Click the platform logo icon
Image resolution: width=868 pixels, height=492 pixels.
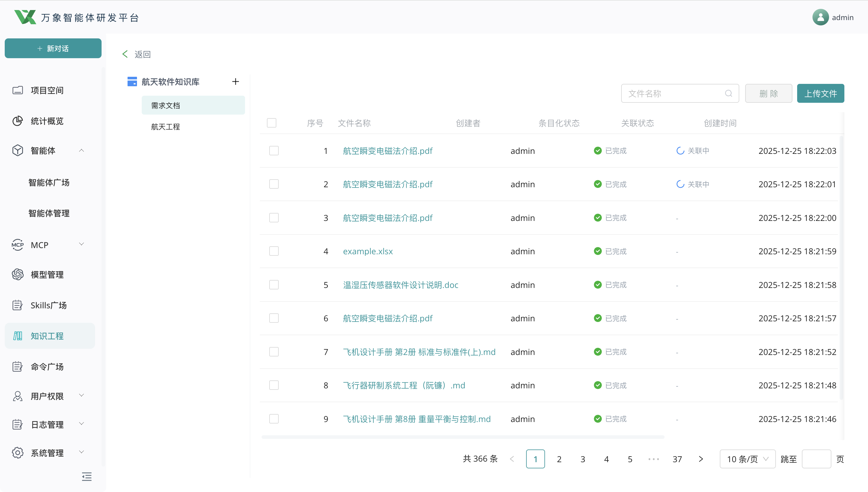point(25,17)
